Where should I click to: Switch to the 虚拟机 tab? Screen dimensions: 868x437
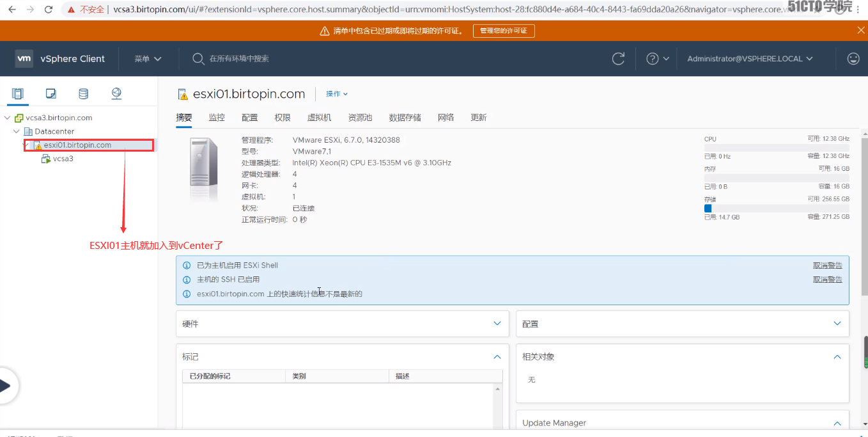tap(320, 118)
